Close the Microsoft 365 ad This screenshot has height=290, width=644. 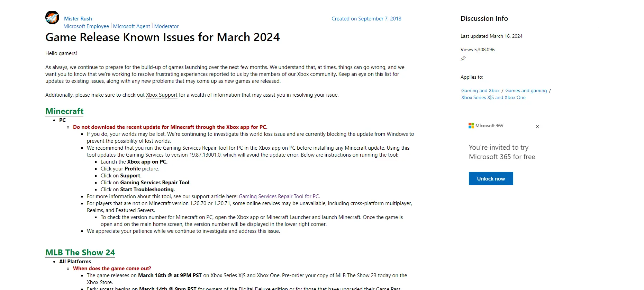(537, 126)
